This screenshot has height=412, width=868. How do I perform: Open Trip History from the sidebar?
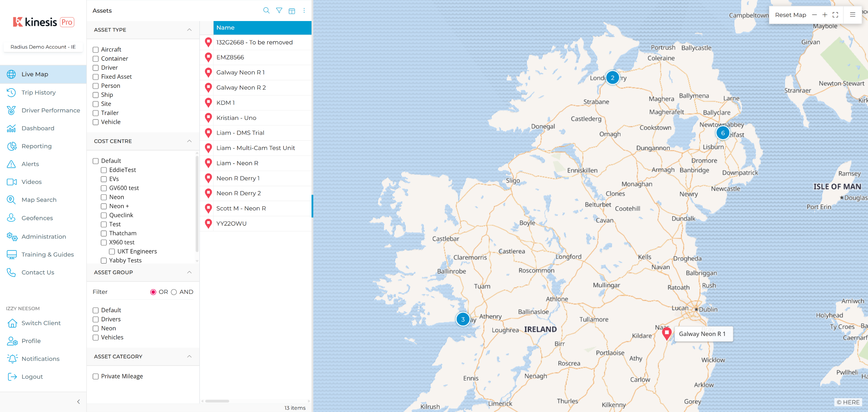pyautogui.click(x=38, y=93)
